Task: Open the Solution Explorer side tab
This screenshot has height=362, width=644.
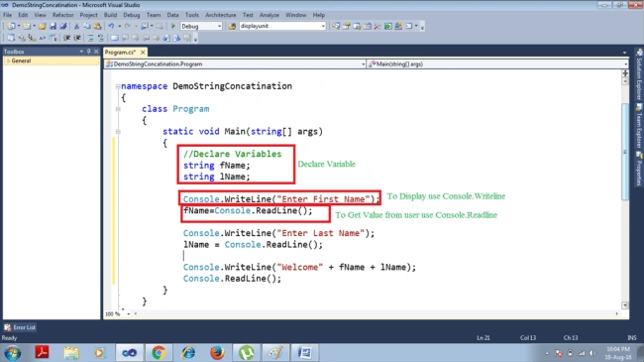Action: click(x=639, y=74)
